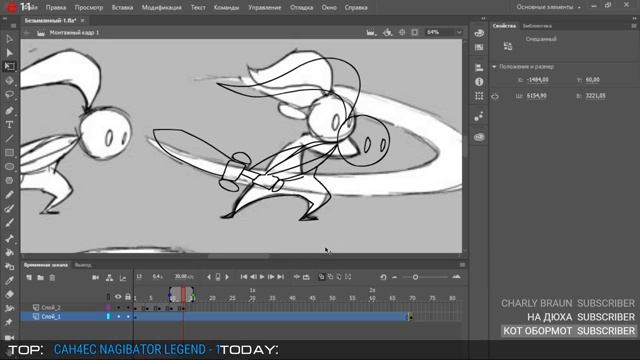This screenshot has height=360, width=640.
Task: Toggle visibility of layer Слой_2
Action: click(x=118, y=308)
